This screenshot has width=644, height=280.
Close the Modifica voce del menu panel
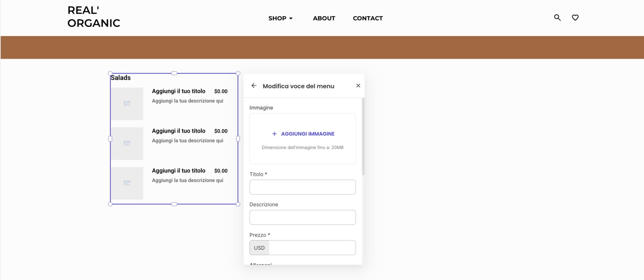pyautogui.click(x=358, y=86)
